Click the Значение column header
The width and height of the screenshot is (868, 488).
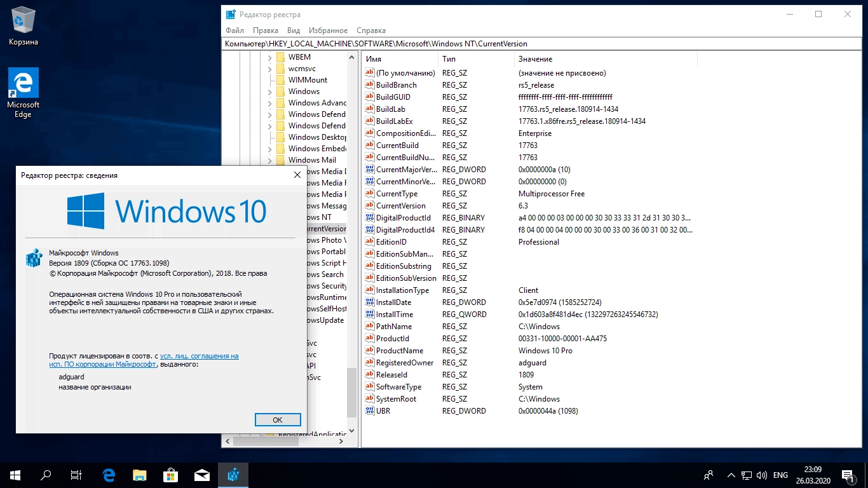coord(605,59)
